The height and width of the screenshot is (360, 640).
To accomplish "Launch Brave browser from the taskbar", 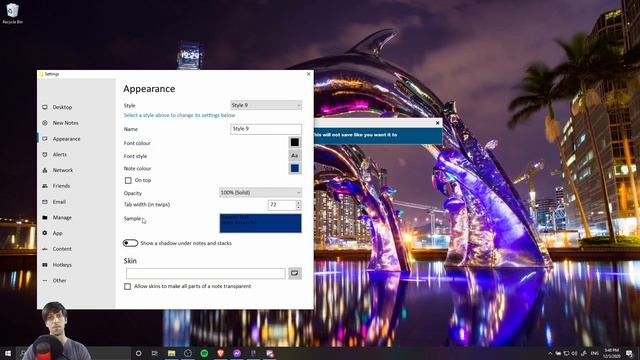I will coord(220,353).
